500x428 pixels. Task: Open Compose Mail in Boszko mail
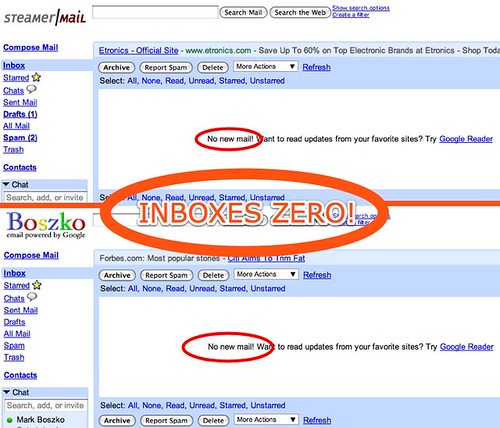click(31, 255)
